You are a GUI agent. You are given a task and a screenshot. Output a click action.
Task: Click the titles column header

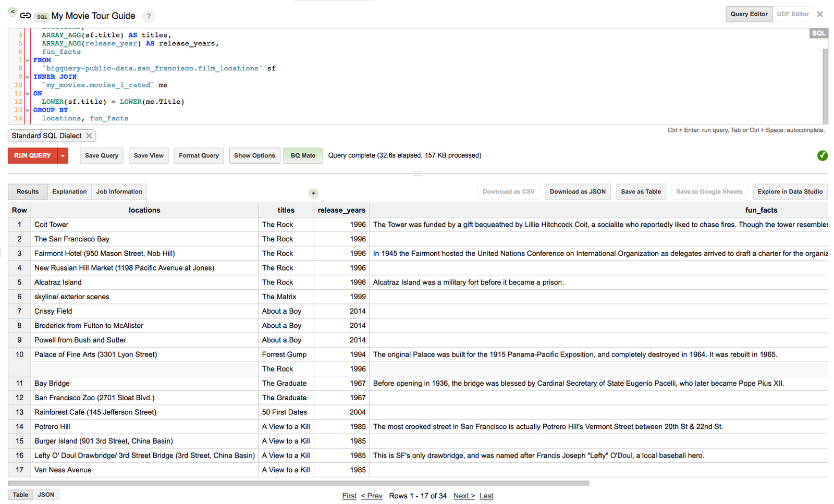pyautogui.click(x=286, y=210)
